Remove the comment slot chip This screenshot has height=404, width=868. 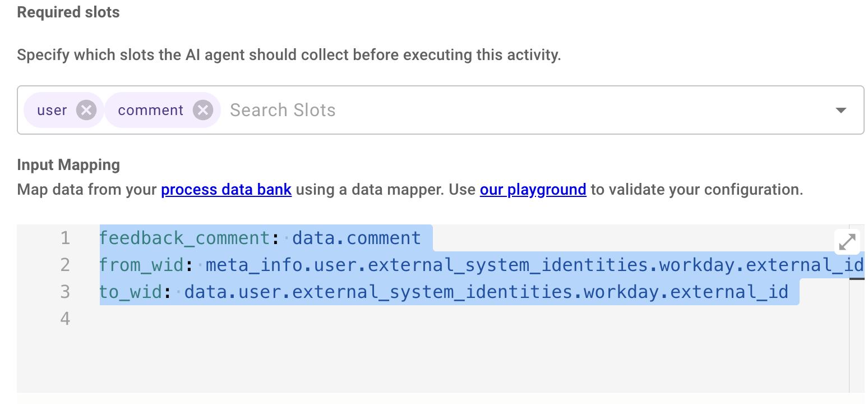pyautogui.click(x=203, y=110)
